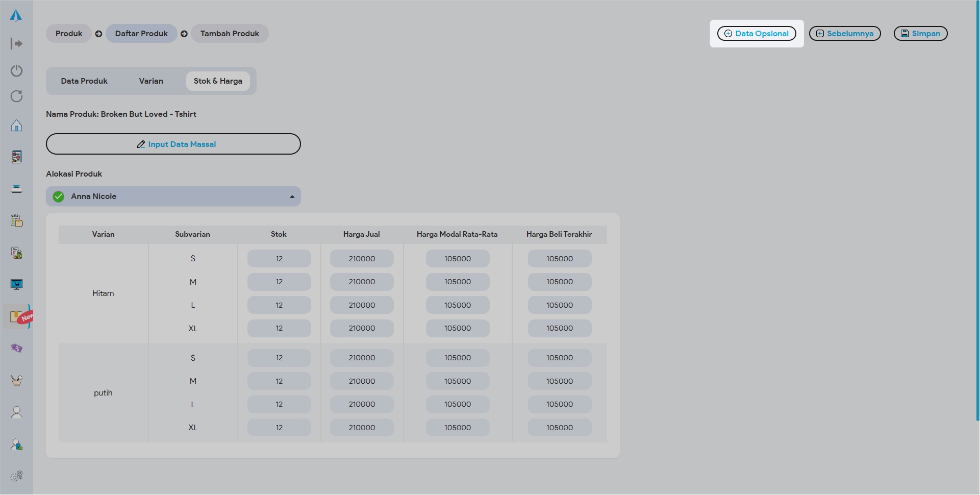This screenshot has width=980, height=495.
Task: Go to Daftar Produk breadcrumb
Action: 141,34
